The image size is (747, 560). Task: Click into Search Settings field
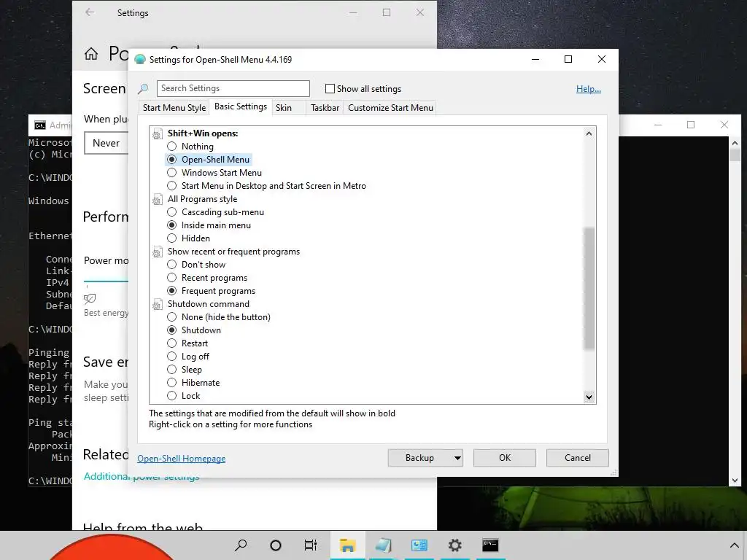click(233, 88)
